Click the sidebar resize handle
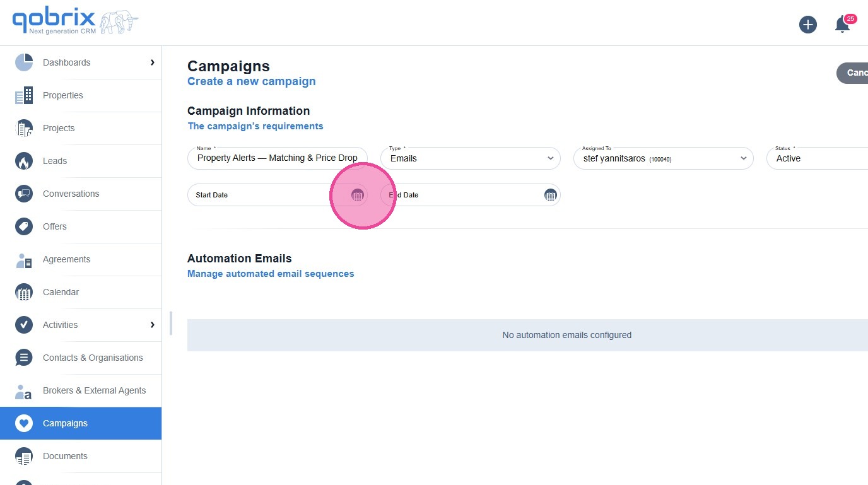This screenshot has height=485, width=868. [x=171, y=323]
